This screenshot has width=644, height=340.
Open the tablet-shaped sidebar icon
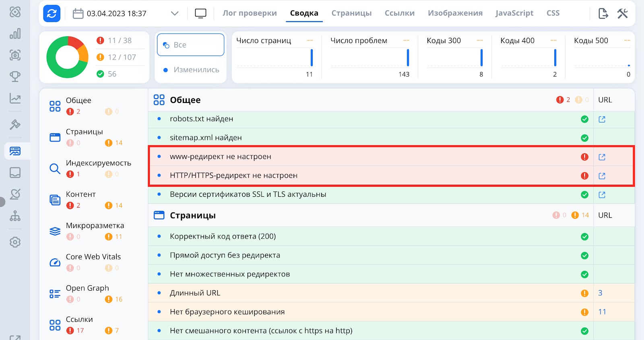tap(15, 173)
